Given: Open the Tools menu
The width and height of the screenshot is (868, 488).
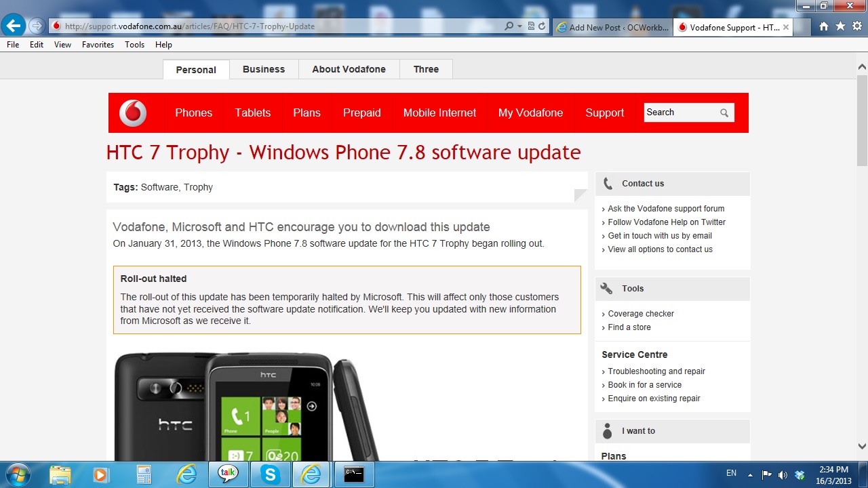Looking at the screenshot, I should (x=134, y=45).
